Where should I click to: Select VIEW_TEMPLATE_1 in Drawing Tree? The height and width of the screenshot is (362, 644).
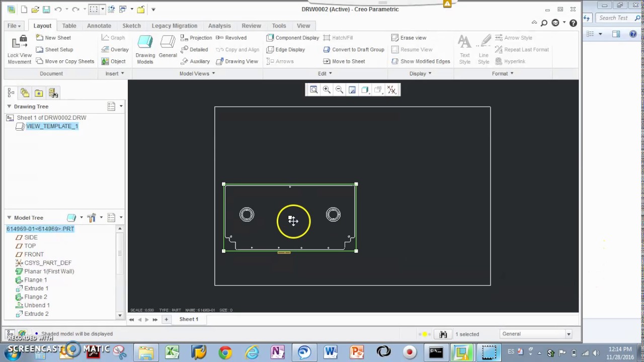(x=52, y=126)
